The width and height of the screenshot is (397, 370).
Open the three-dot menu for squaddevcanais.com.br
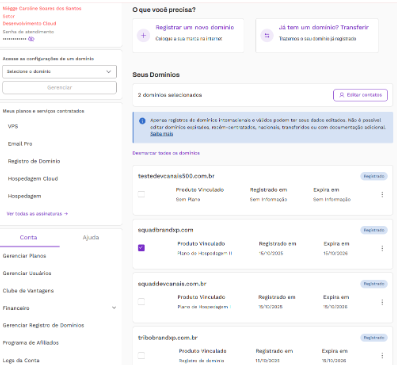coord(382,302)
